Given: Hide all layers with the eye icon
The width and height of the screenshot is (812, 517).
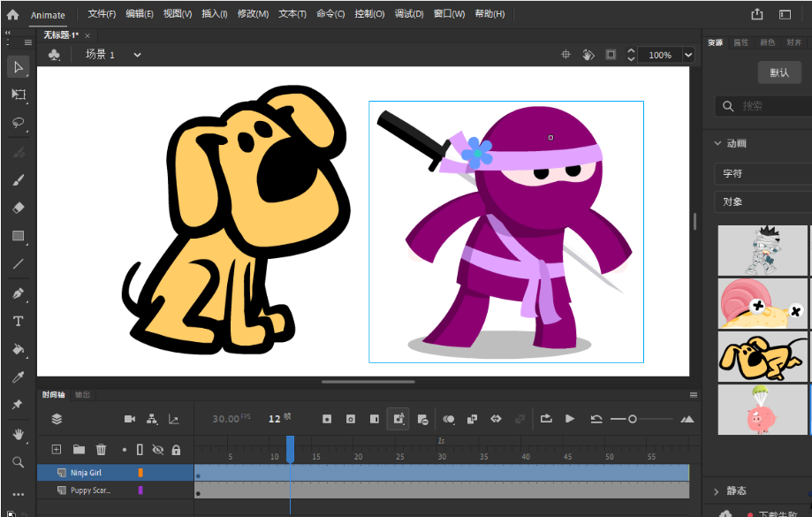Looking at the screenshot, I should [x=157, y=449].
